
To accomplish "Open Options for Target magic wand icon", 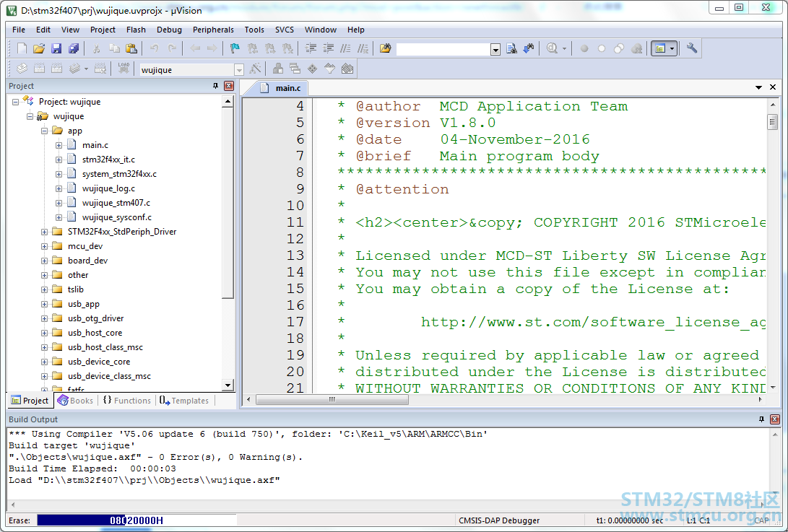I will [x=255, y=69].
